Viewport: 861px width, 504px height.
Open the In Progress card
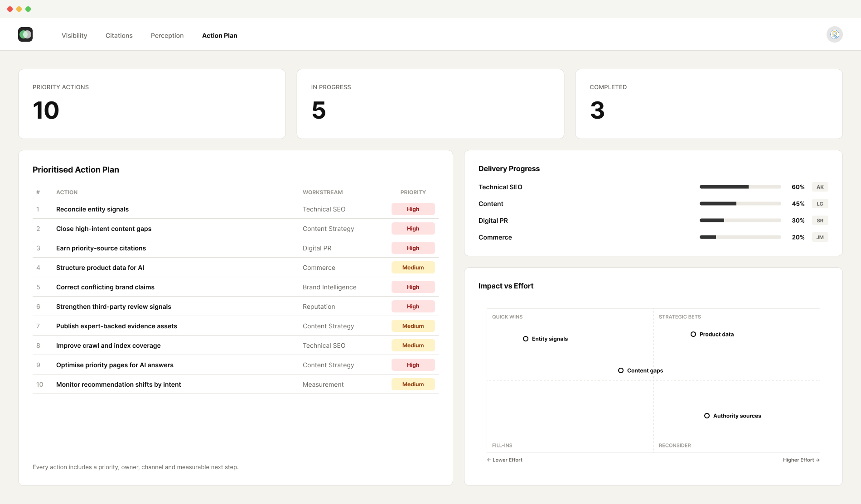pos(430,104)
